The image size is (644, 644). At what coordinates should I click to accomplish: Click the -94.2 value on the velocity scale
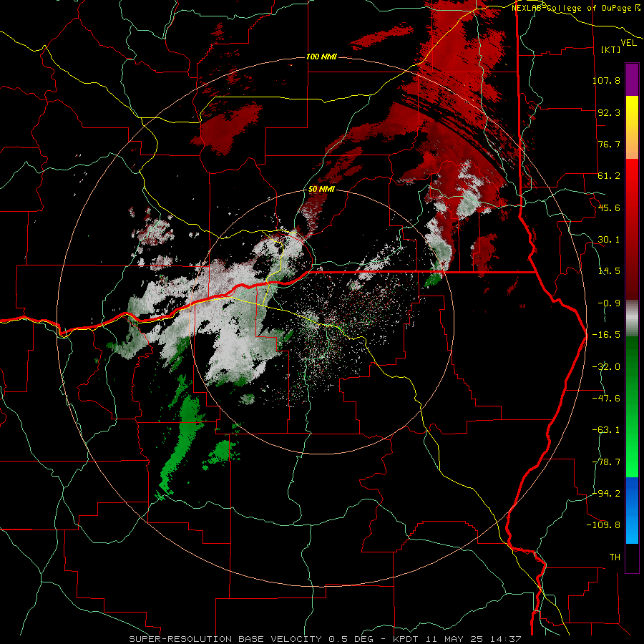point(606,493)
